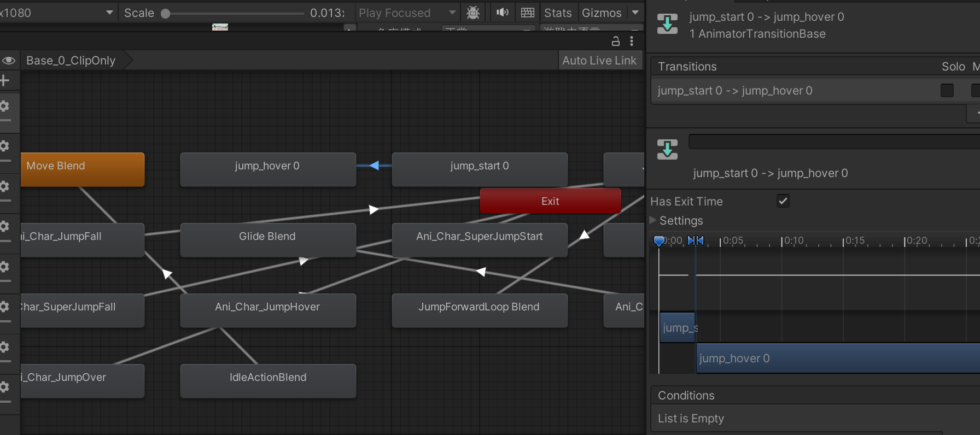Click the transition name input field
This screenshot has height=435, width=980.
(x=834, y=142)
